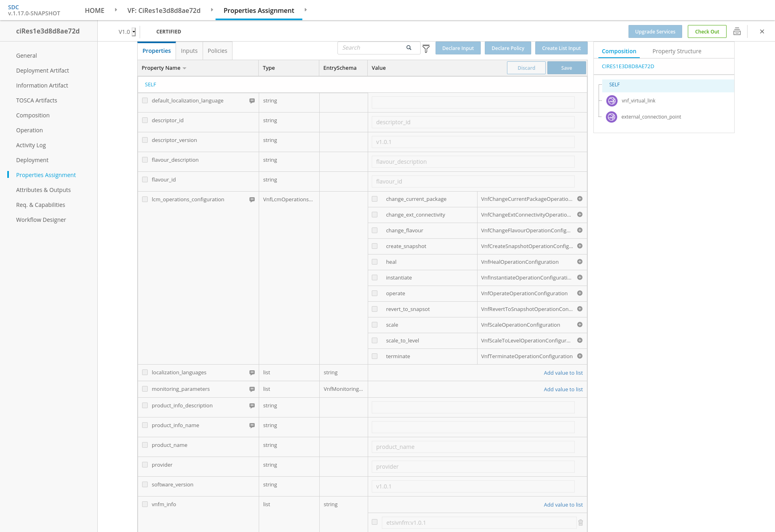Click Add value to list for monitoring_parameters
Viewport: 775px width, 532px height.
coord(563,390)
